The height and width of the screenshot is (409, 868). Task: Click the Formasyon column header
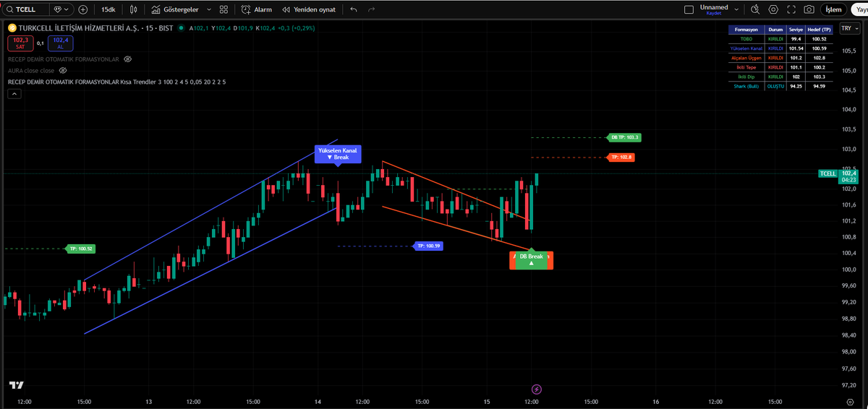746,29
